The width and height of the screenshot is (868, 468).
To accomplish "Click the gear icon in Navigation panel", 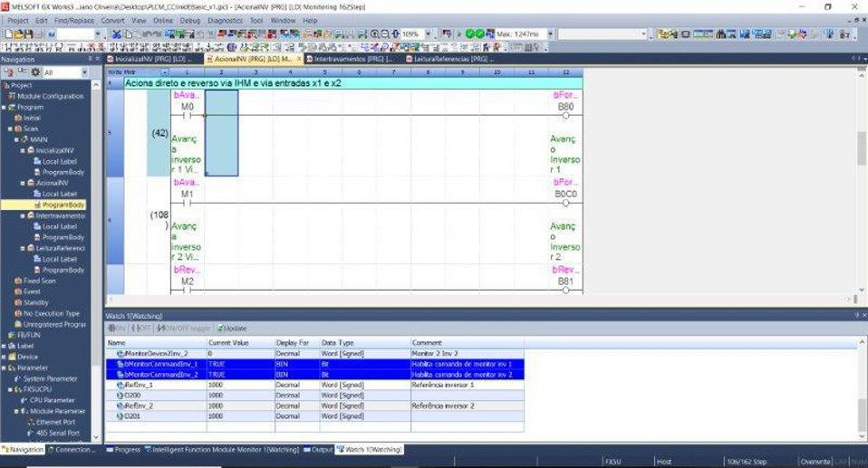I will click(x=36, y=72).
